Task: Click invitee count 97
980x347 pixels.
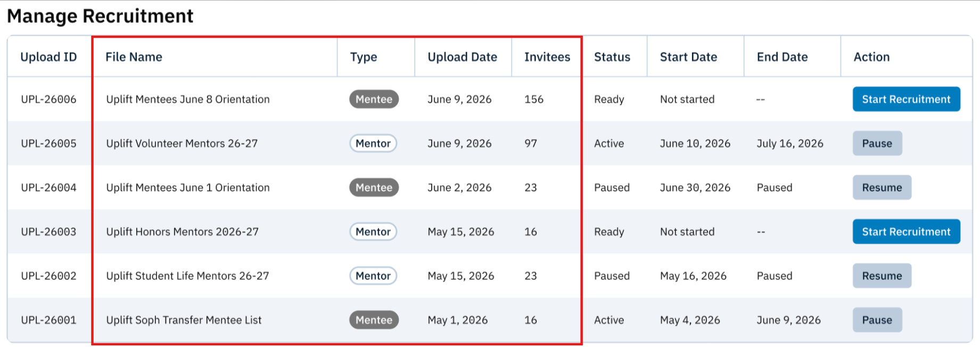Action: 531,143
